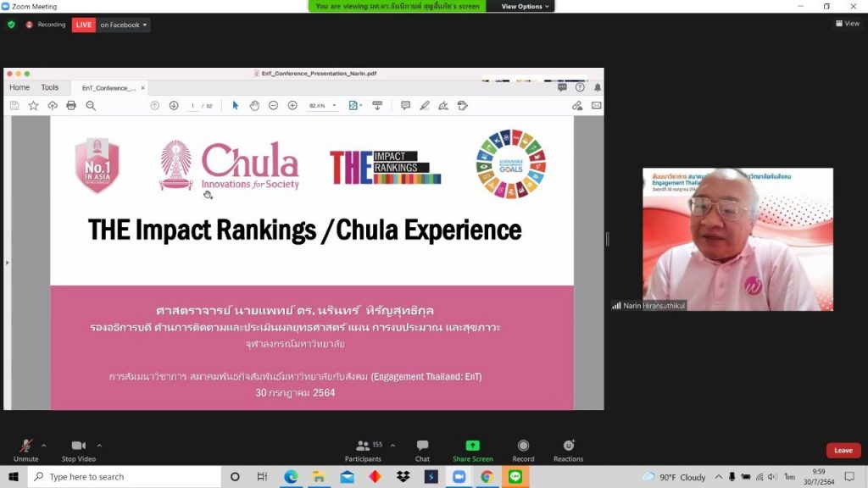Image resolution: width=868 pixels, height=488 pixels.
Task: Open LINE app from taskbar
Action: point(515,476)
